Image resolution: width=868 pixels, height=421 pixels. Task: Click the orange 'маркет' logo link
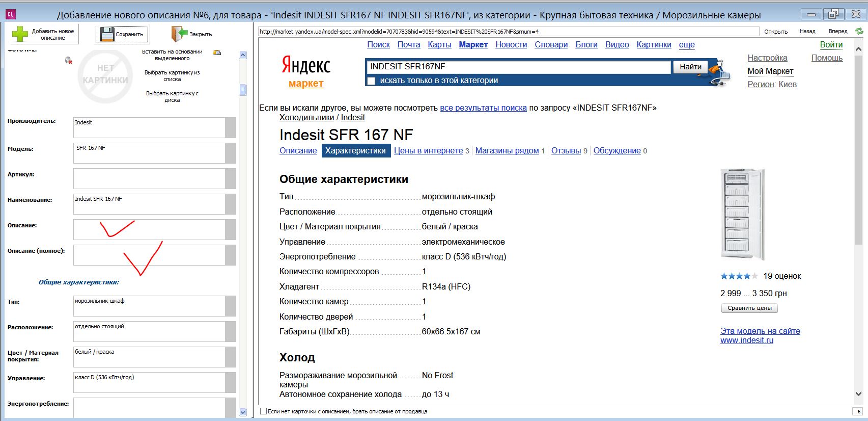tap(306, 84)
